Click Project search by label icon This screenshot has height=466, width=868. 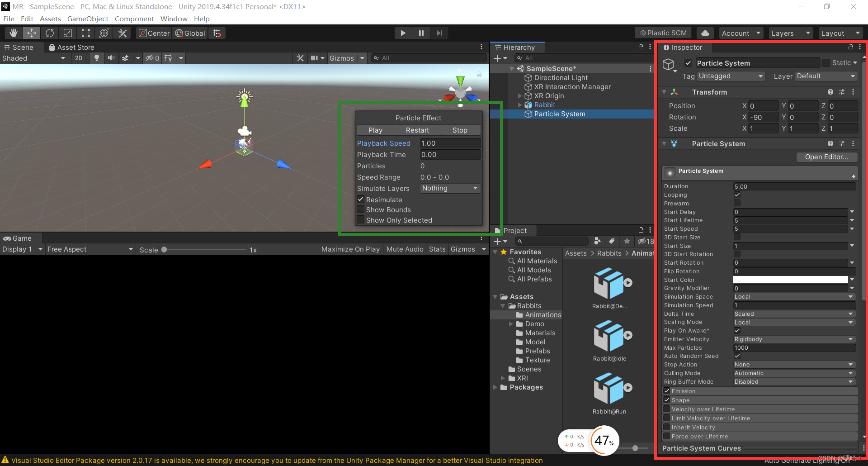(612, 241)
